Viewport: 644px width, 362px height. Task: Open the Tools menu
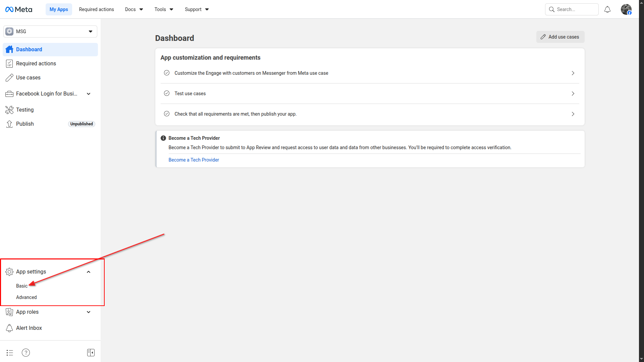[x=164, y=9]
